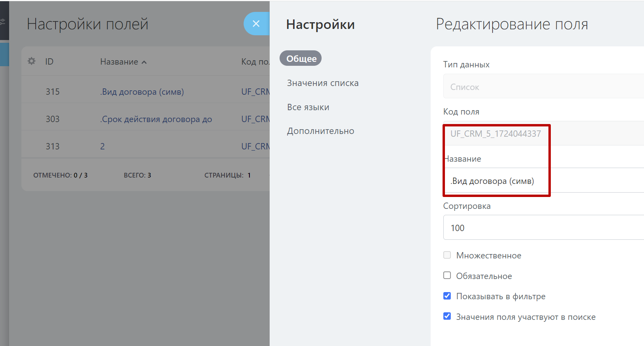Screen dimensions: 644x346
Task: Click the sliders icon in left sidebar
Action: (3, 22)
